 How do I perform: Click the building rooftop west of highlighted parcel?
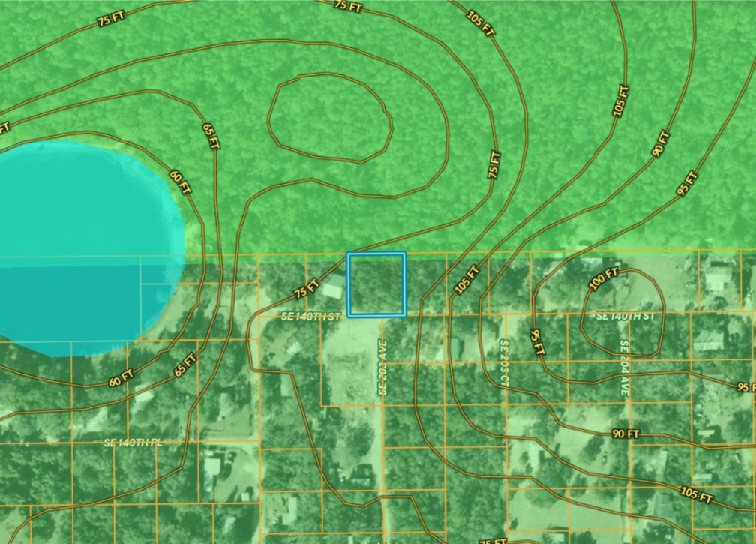332,286
